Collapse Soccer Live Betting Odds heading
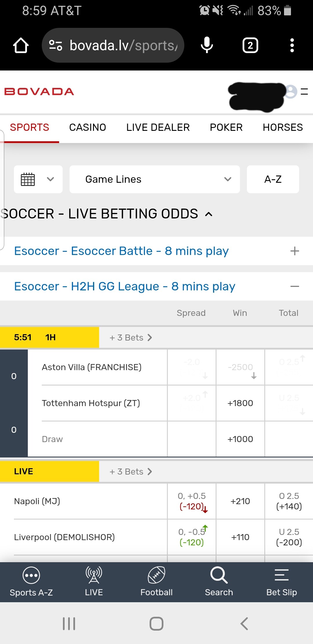 pos(209,214)
